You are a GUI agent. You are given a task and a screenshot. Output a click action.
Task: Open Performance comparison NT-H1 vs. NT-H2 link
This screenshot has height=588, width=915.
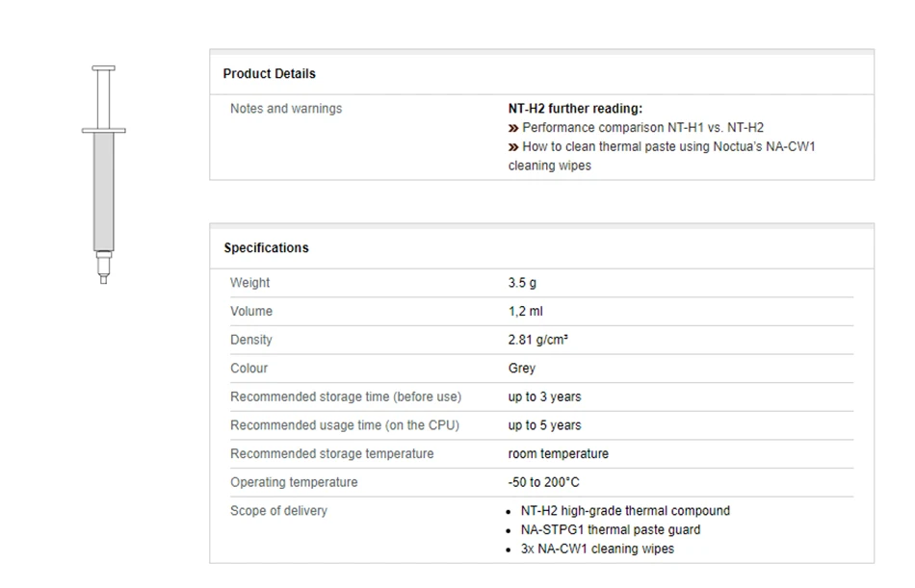[x=642, y=127]
